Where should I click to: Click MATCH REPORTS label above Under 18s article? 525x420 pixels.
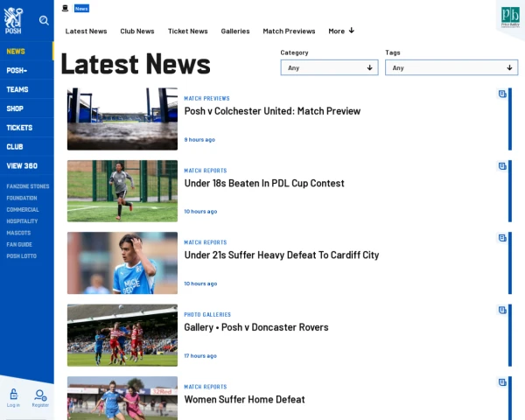point(206,171)
